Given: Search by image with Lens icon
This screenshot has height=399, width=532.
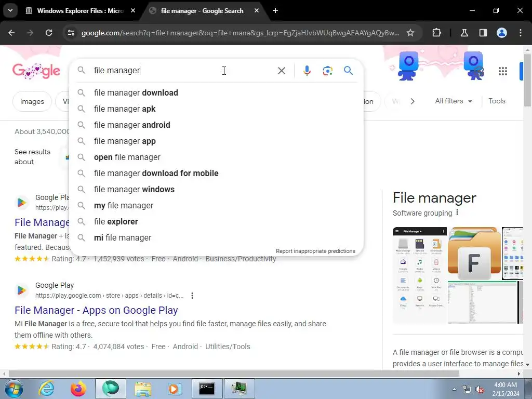Looking at the screenshot, I should click(328, 71).
